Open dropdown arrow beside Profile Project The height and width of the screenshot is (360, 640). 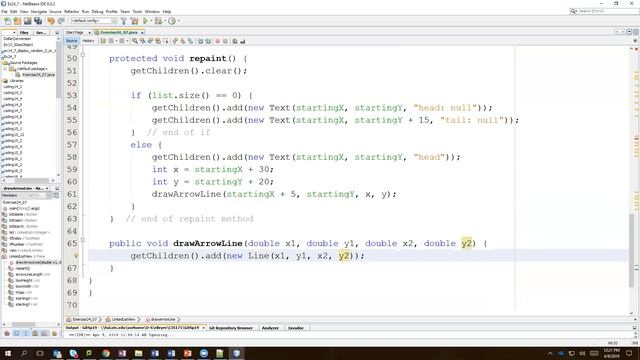[x=178, y=21]
